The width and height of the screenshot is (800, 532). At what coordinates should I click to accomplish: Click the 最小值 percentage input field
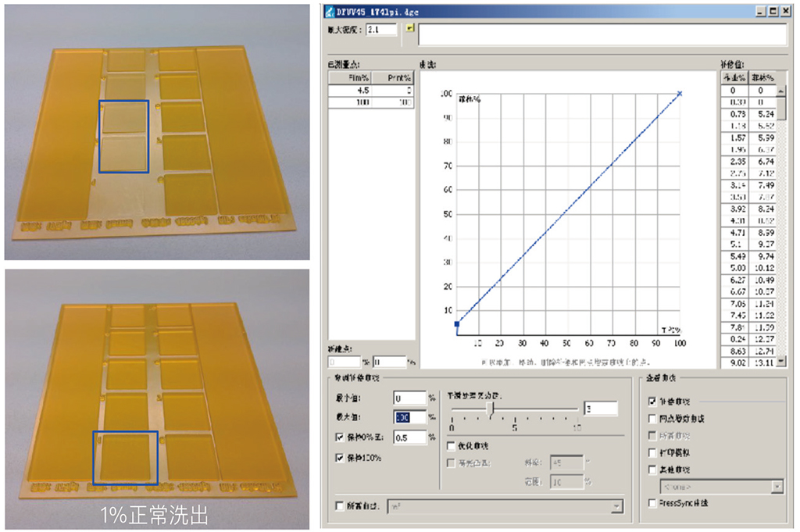pos(409,398)
